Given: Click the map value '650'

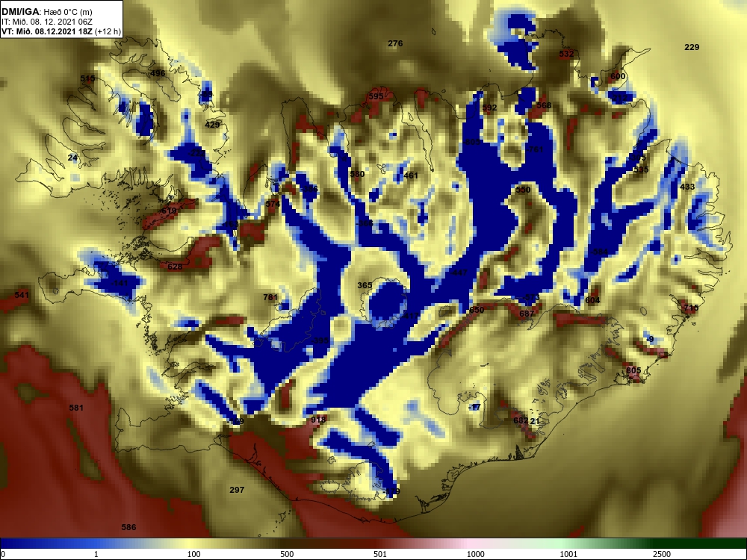Looking at the screenshot, I should point(477,310).
